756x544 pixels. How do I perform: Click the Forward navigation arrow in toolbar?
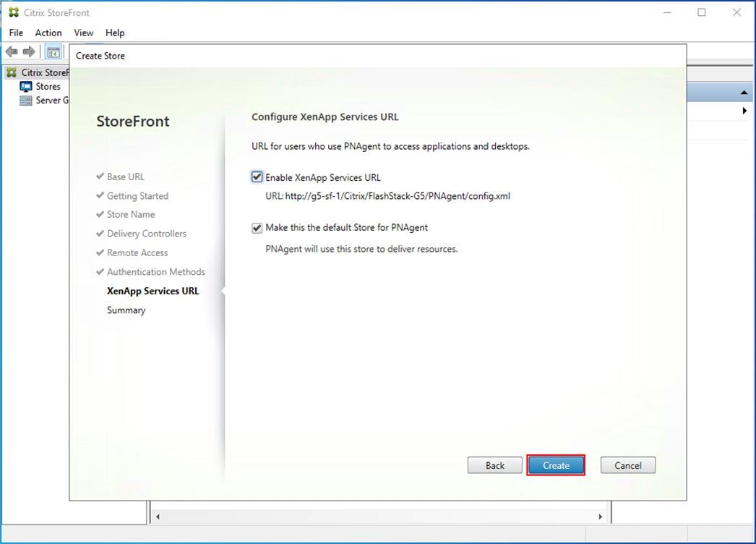[29, 51]
